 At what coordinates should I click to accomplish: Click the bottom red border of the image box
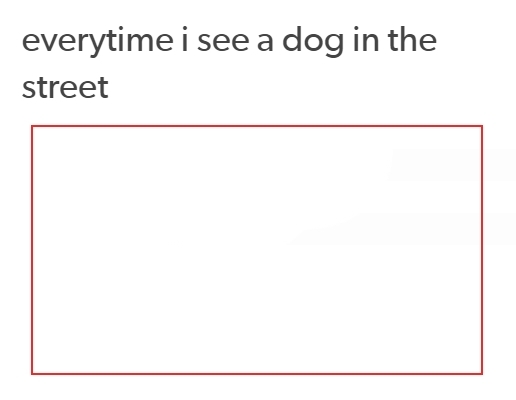[257, 374]
